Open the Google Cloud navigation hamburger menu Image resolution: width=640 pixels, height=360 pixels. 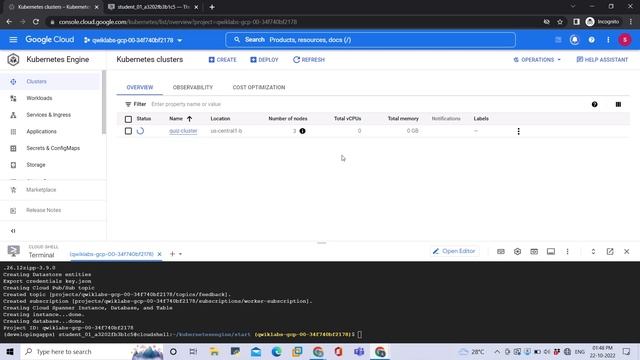pyautogui.click(x=13, y=40)
